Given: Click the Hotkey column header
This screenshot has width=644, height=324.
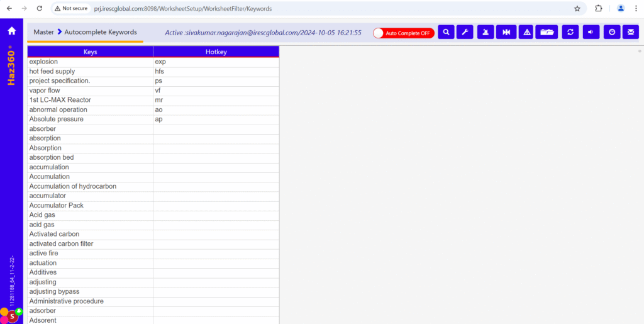Looking at the screenshot, I should [x=216, y=52].
